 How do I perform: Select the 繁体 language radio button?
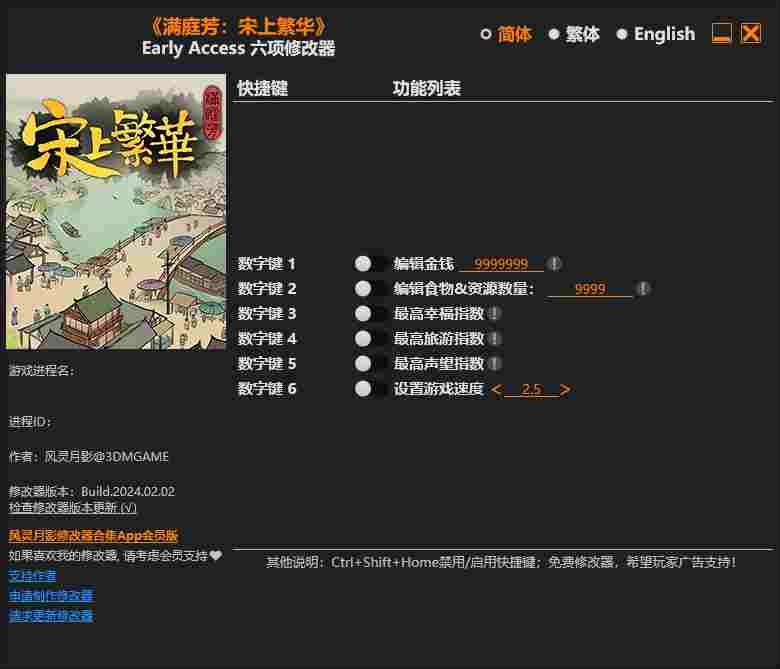pos(554,34)
